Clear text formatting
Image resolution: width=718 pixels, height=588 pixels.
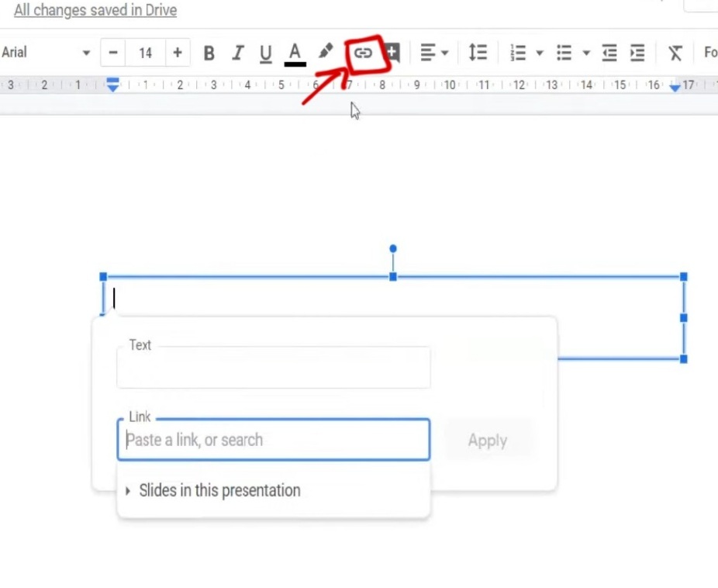click(675, 53)
